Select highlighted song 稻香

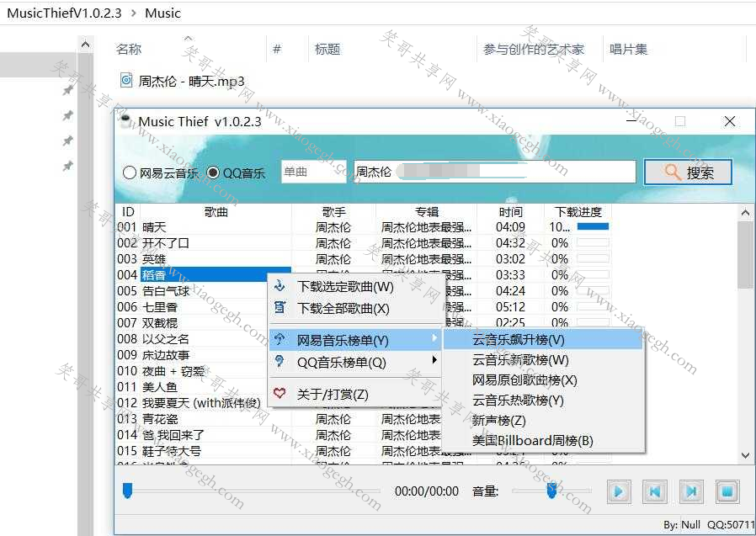(216, 275)
